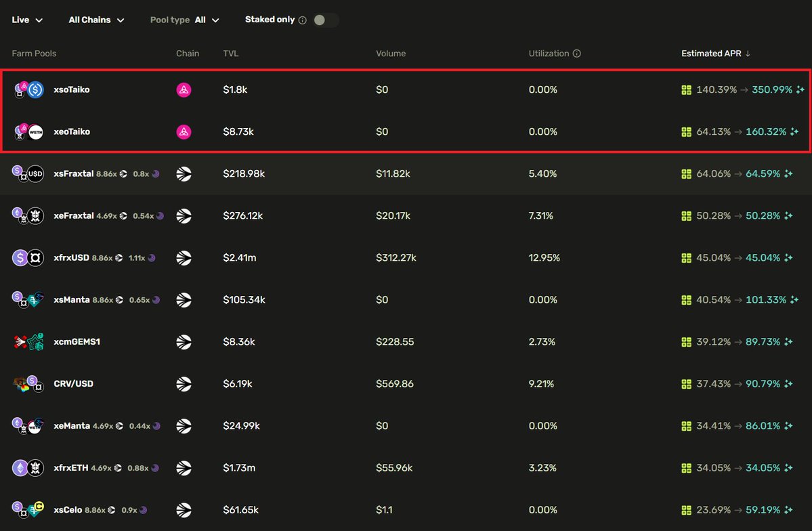Image resolution: width=812 pixels, height=531 pixels.
Task: Click the rewards grid icon beside 45.04% APR
Action: pyautogui.click(x=686, y=257)
